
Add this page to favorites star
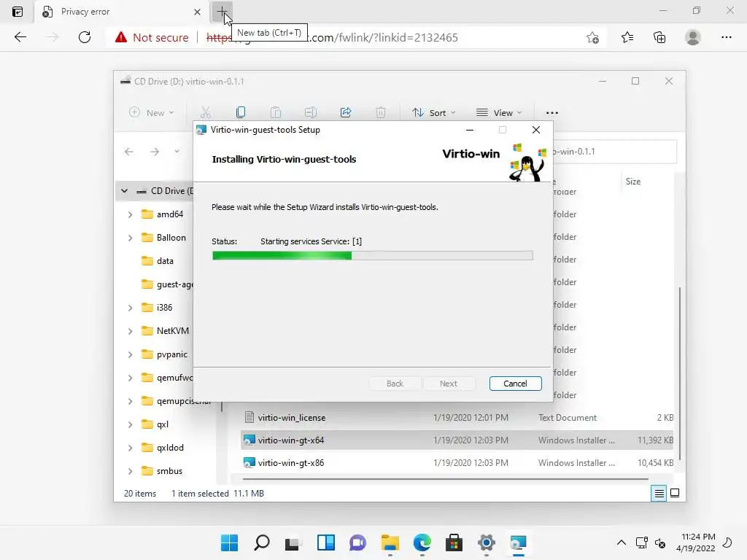pos(592,37)
